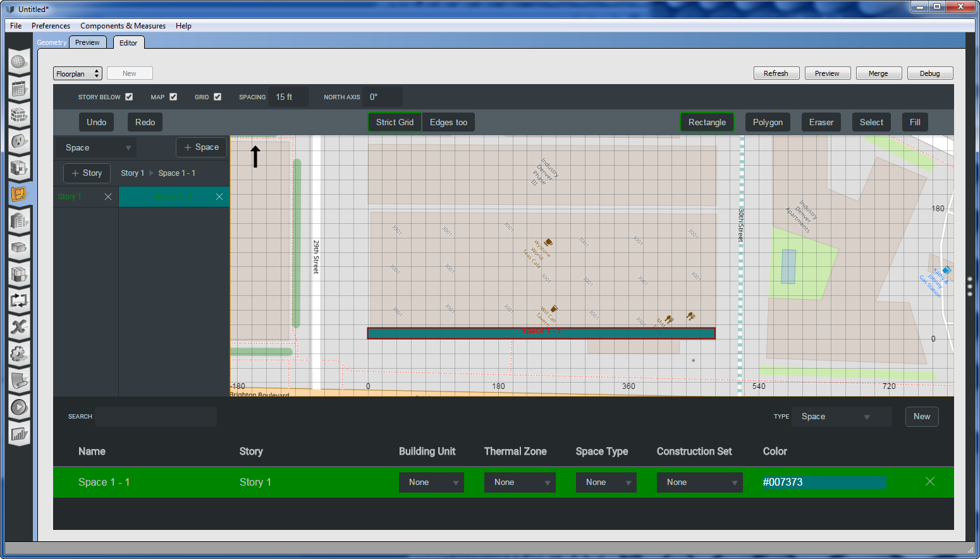Click the Loads electrical outlet icon

coord(19,141)
